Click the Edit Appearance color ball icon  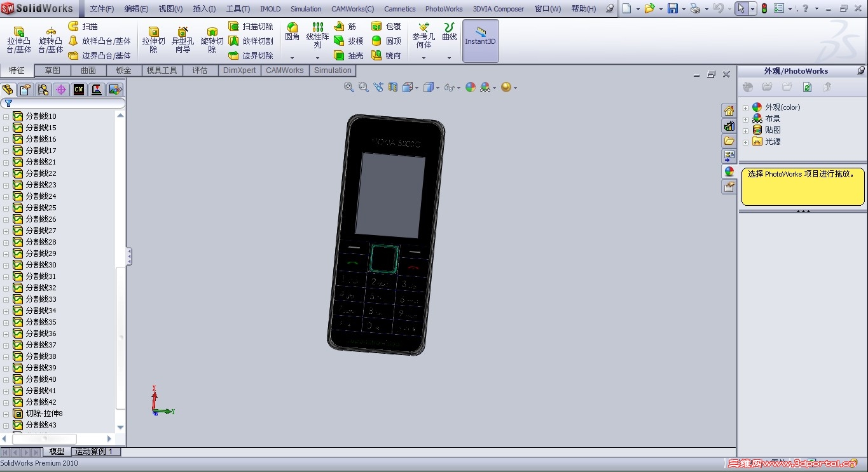click(471, 87)
